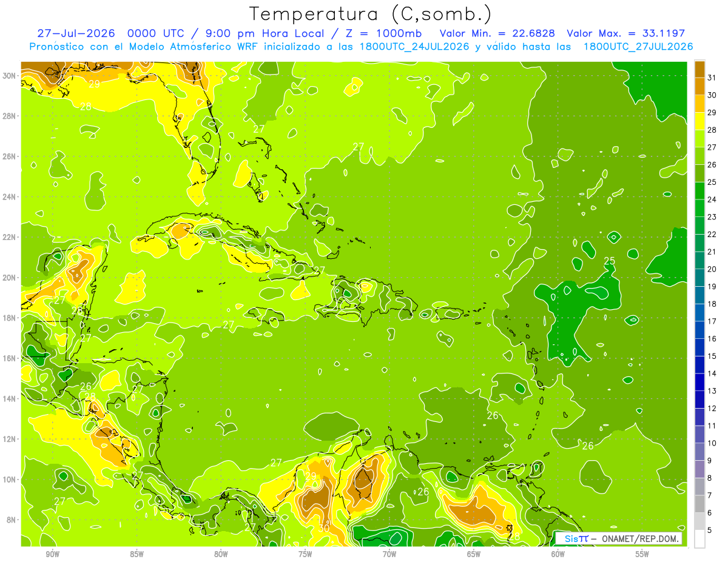Click the legend value '5'
728x562 pixels.
coord(710,530)
